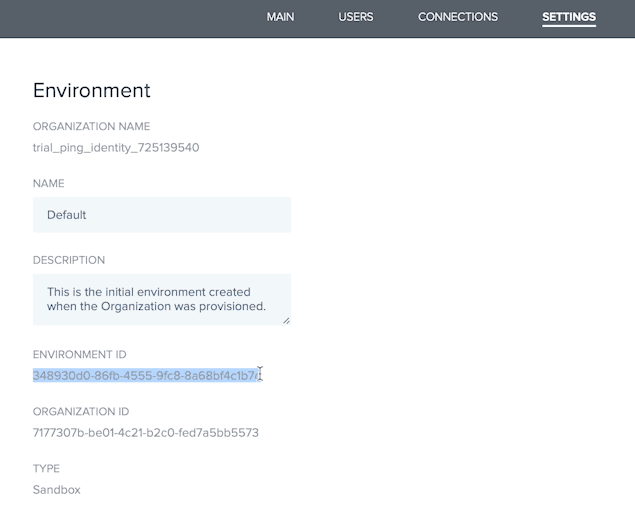The height and width of the screenshot is (511, 635).
Task: Click the Organization ID value 7177307b
Action: pyautogui.click(x=146, y=433)
